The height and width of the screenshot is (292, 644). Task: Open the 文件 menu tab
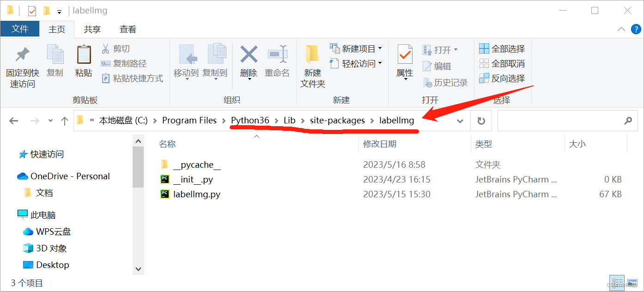20,29
